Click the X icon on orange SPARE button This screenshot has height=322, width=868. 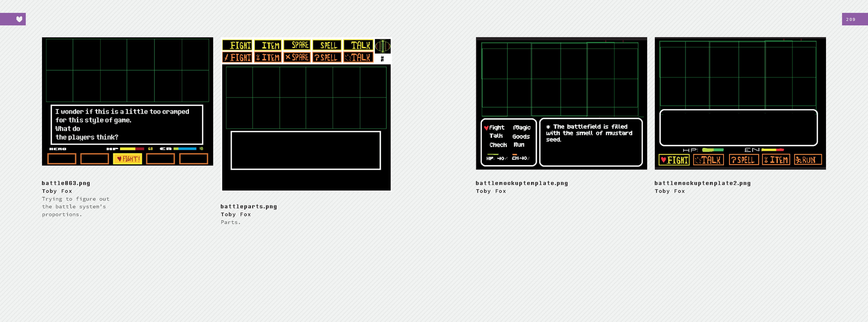click(x=288, y=57)
